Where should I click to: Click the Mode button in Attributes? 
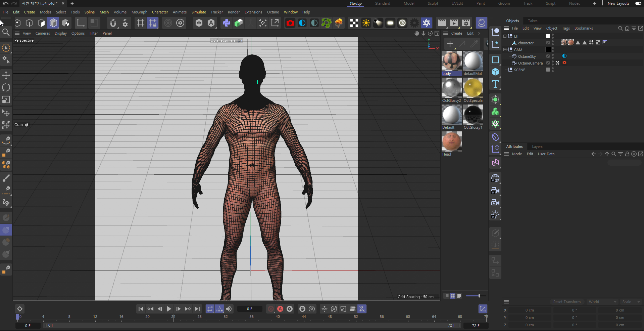(517, 154)
